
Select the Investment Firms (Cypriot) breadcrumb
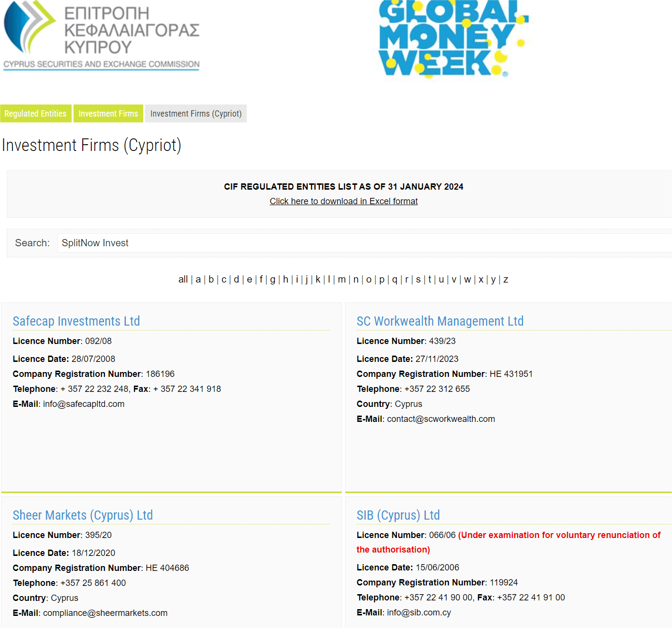196,114
